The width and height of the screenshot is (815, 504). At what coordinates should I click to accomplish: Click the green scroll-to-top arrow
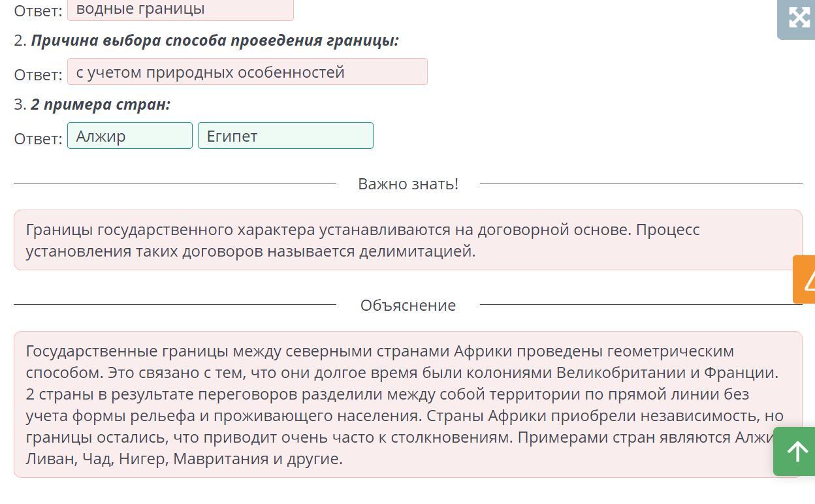pos(795,452)
